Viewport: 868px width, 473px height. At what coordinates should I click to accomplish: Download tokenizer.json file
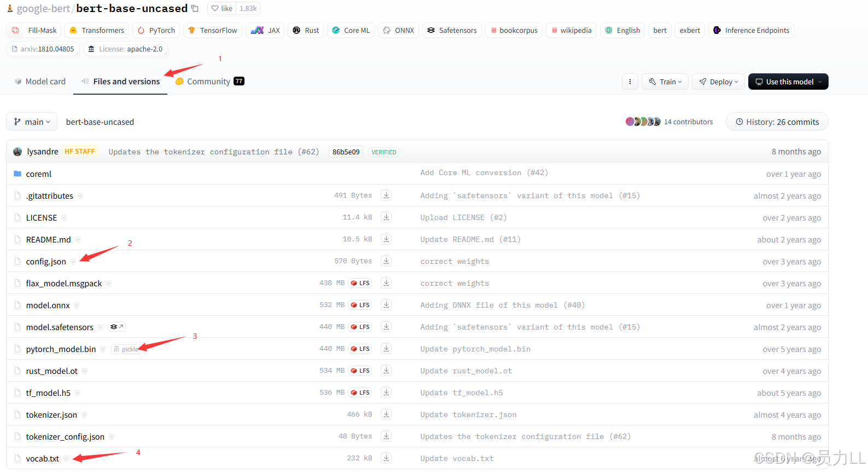coord(386,414)
